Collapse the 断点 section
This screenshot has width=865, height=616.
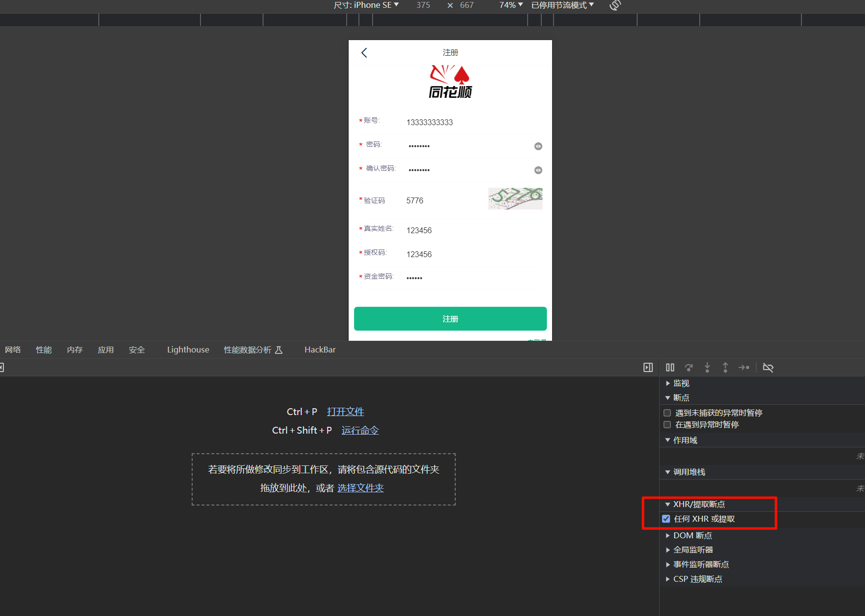pyautogui.click(x=681, y=397)
